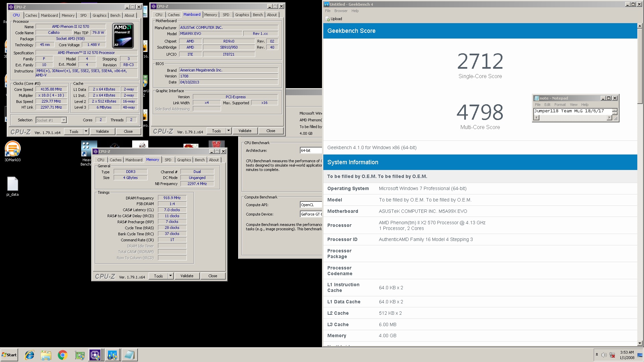644x362 pixels.
Task: Click CPU-Z Mainboard window title icon
Action: 154,6
